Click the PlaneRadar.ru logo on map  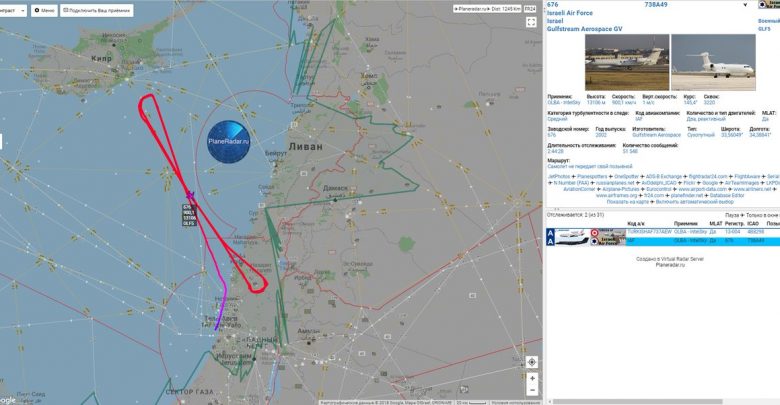point(229,141)
